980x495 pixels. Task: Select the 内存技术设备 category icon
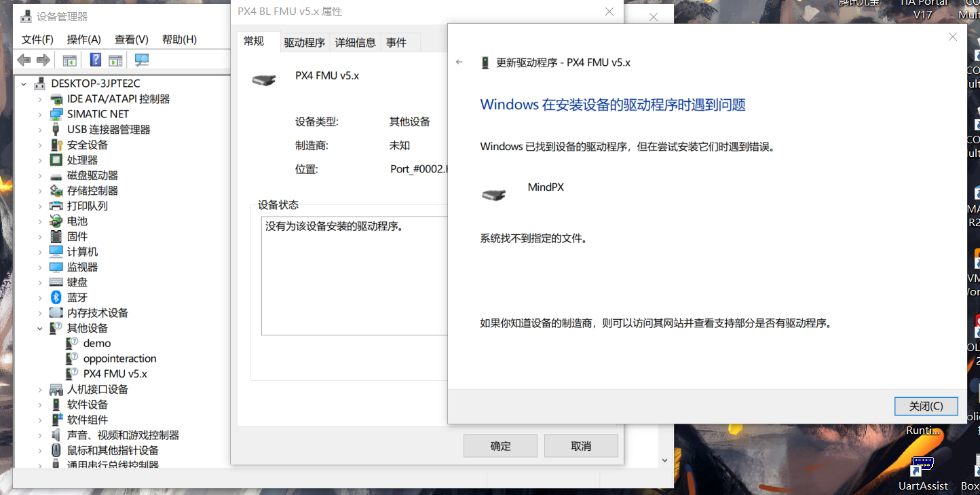[x=56, y=313]
